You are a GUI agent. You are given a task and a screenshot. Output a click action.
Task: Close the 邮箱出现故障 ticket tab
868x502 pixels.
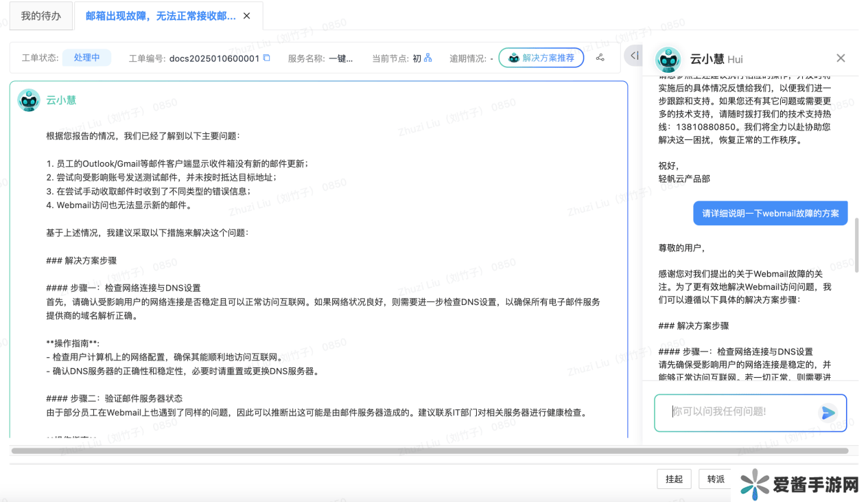click(x=247, y=16)
